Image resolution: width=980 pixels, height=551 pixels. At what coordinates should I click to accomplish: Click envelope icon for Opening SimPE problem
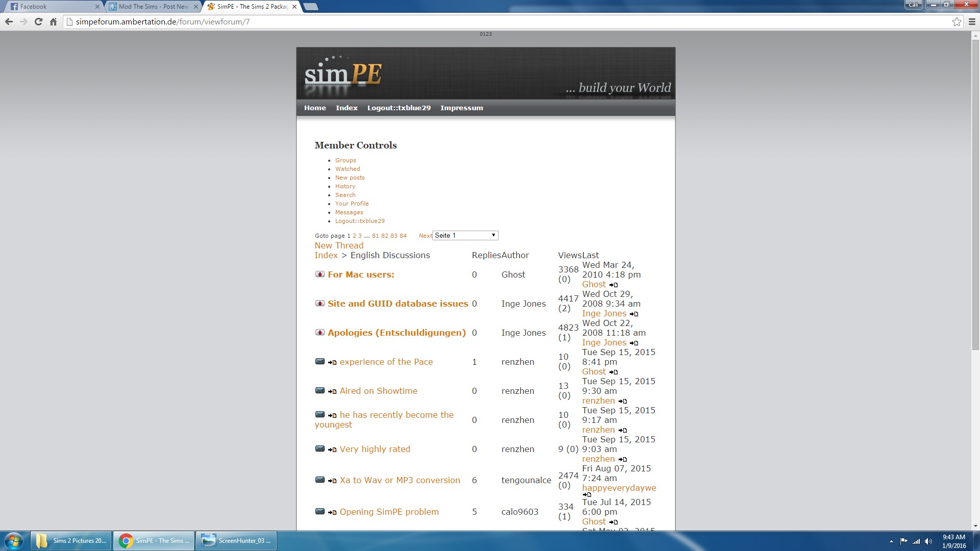[320, 512]
